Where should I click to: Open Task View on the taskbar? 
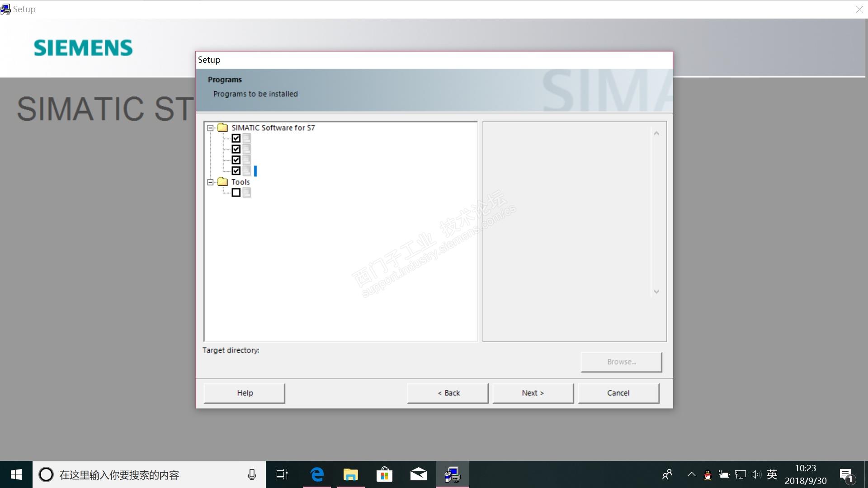tap(282, 474)
